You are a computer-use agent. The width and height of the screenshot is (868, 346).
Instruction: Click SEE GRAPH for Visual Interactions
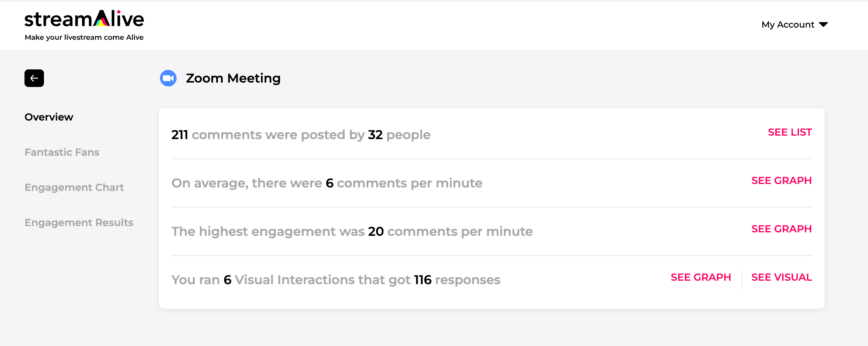(x=701, y=277)
